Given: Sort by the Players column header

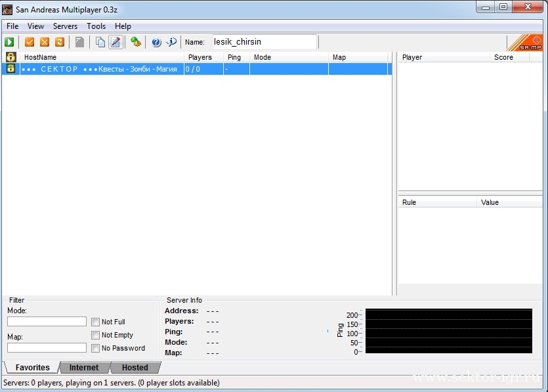Looking at the screenshot, I should coord(203,57).
